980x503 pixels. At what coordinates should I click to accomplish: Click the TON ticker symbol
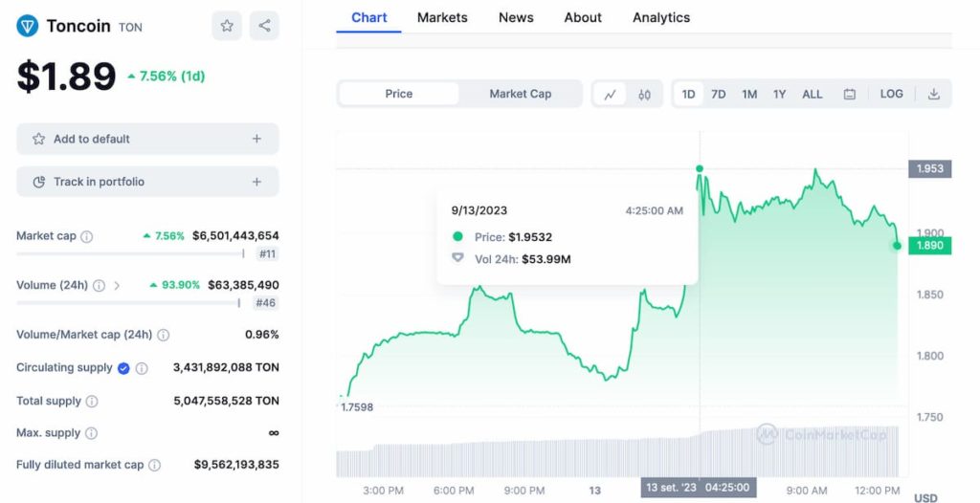(x=130, y=28)
